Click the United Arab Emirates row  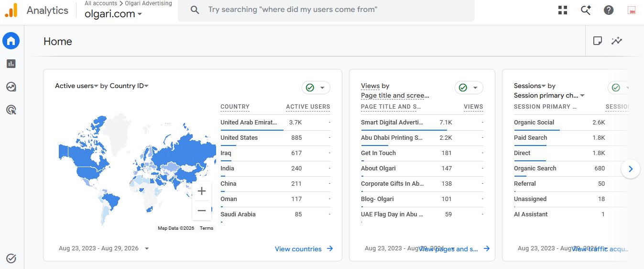pos(275,123)
